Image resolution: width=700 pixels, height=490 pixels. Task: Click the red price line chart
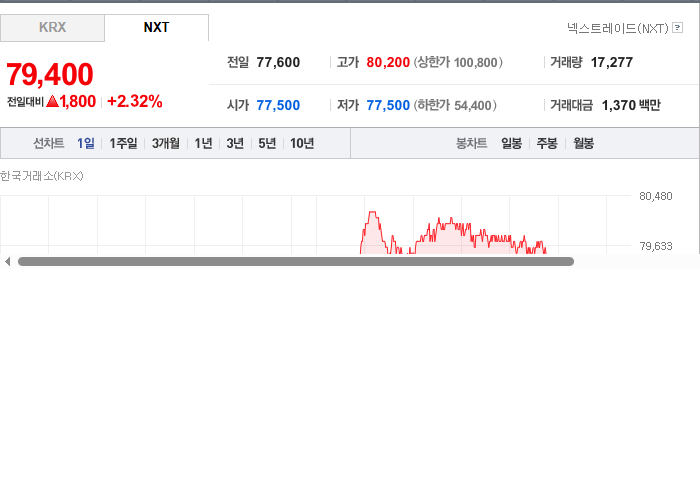pos(453,233)
